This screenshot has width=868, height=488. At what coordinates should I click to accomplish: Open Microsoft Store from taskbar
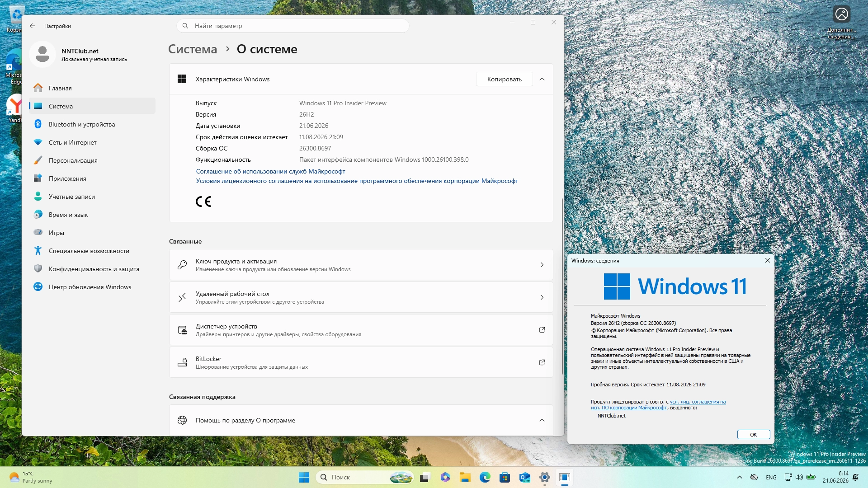point(505,477)
